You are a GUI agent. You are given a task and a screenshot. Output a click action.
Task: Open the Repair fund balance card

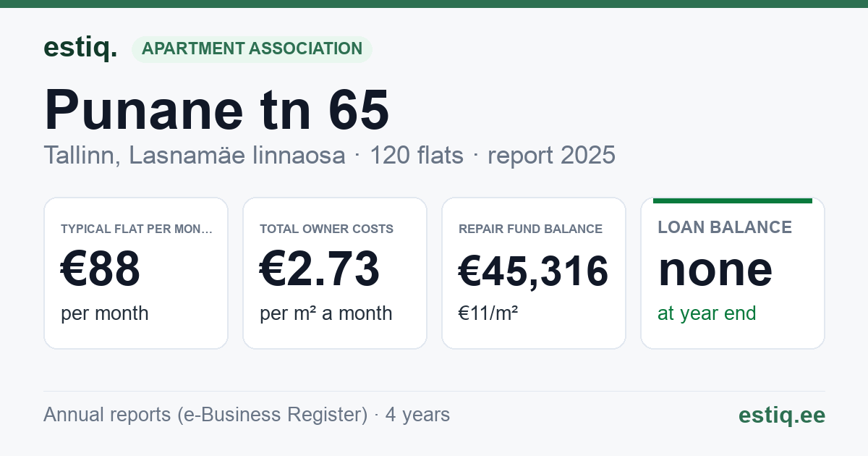click(x=534, y=273)
